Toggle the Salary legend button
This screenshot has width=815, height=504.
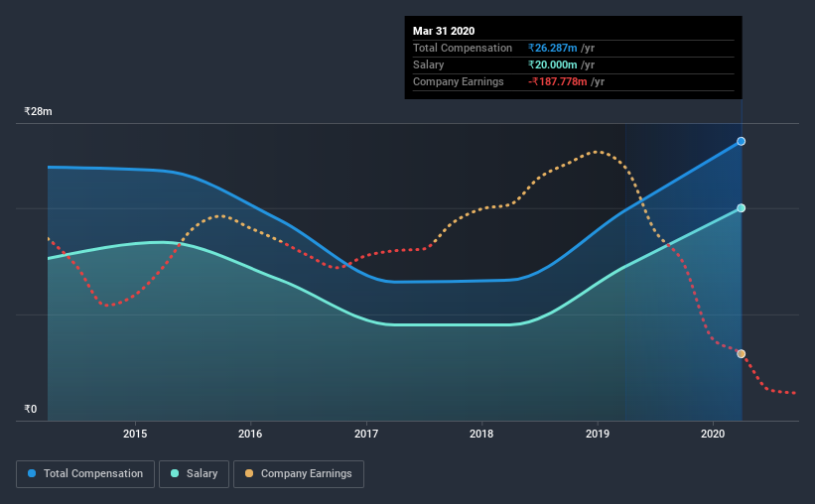coord(194,474)
